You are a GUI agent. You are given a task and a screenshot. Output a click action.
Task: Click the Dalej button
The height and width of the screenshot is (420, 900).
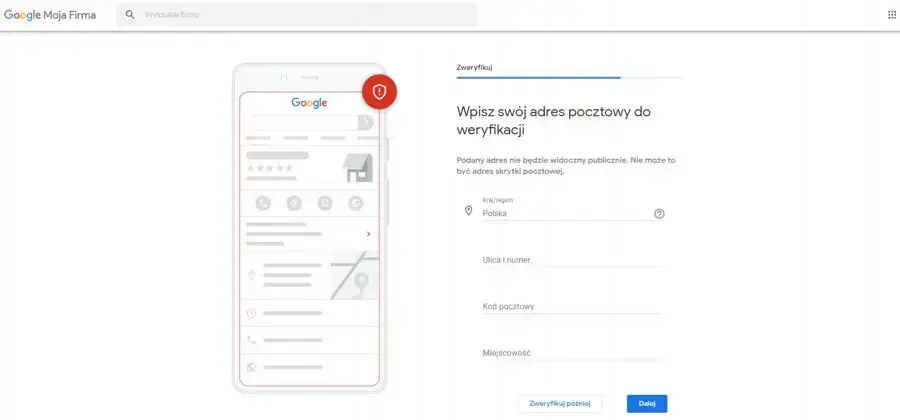point(646,403)
